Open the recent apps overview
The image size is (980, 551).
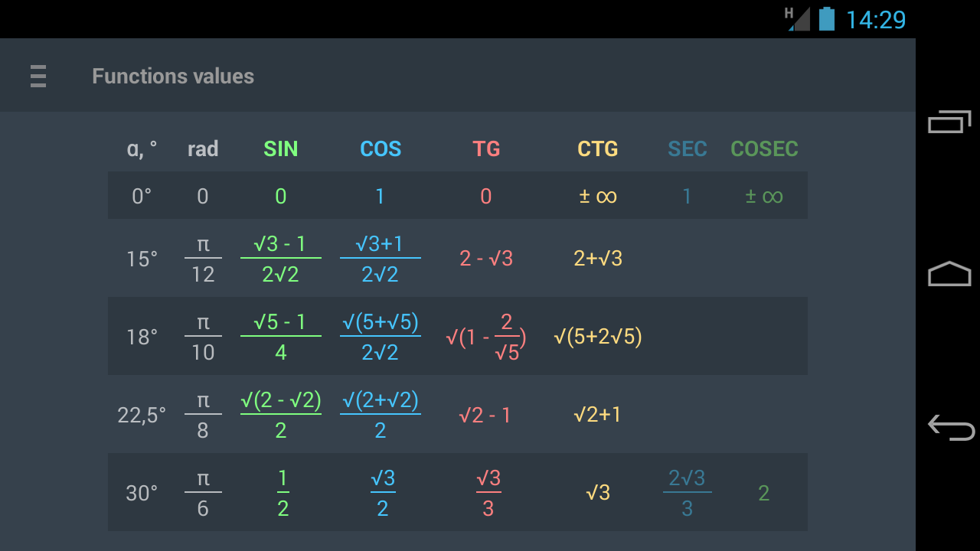point(949,122)
